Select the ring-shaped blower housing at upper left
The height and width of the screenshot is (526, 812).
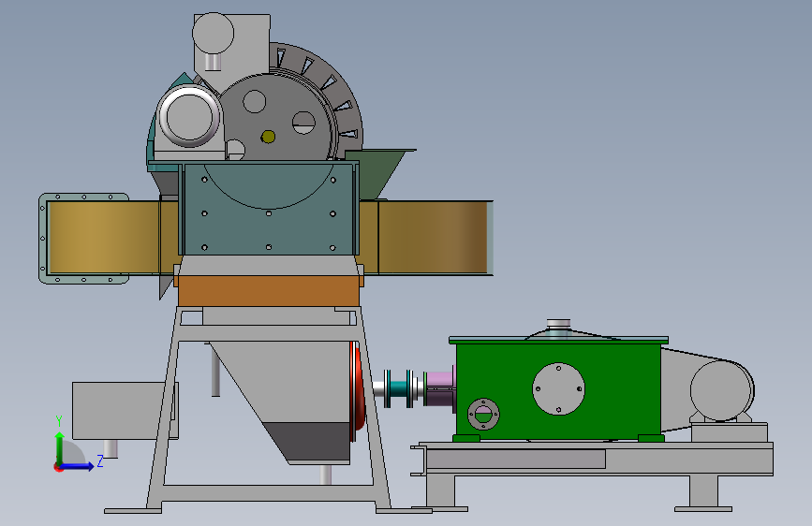(x=189, y=117)
